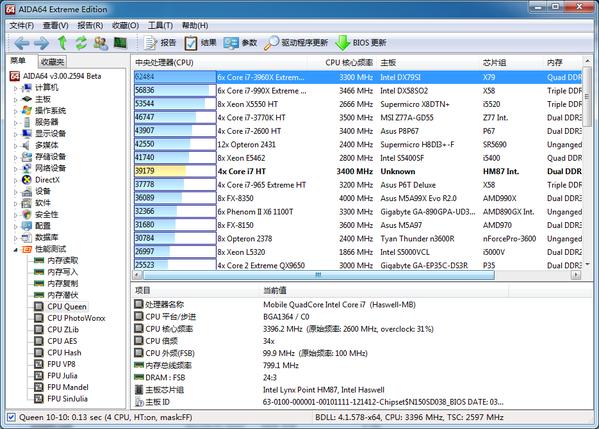
Task: Select the CPU ZLib benchmark icon
Action: [x=39, y=329]
